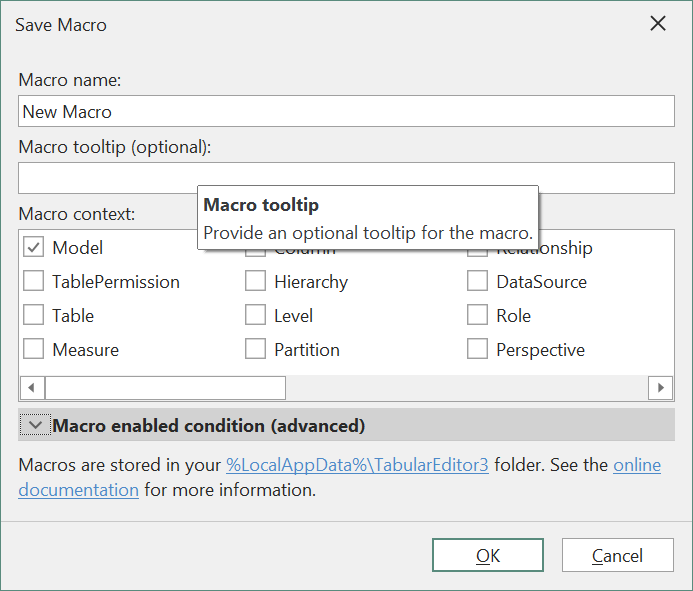Check the Measure context option
This screenshot has height=591, width=693.
[33, 350]
